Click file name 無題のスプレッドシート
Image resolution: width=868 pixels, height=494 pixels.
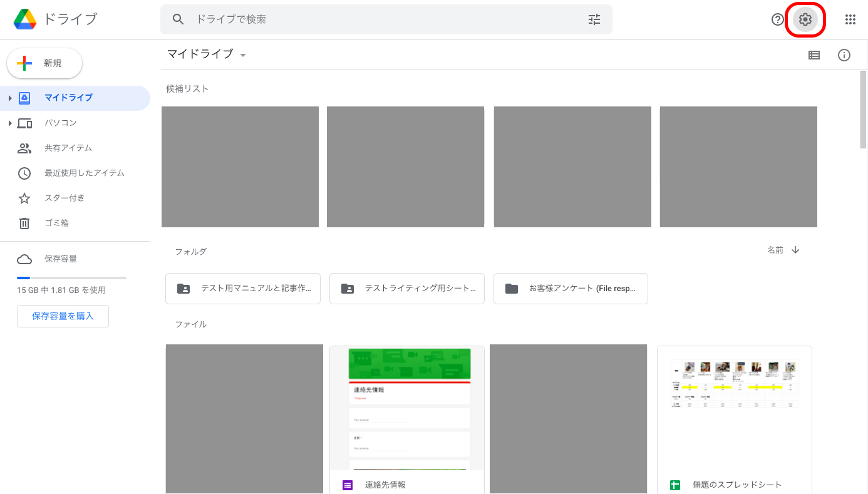(x=737, y=485)
